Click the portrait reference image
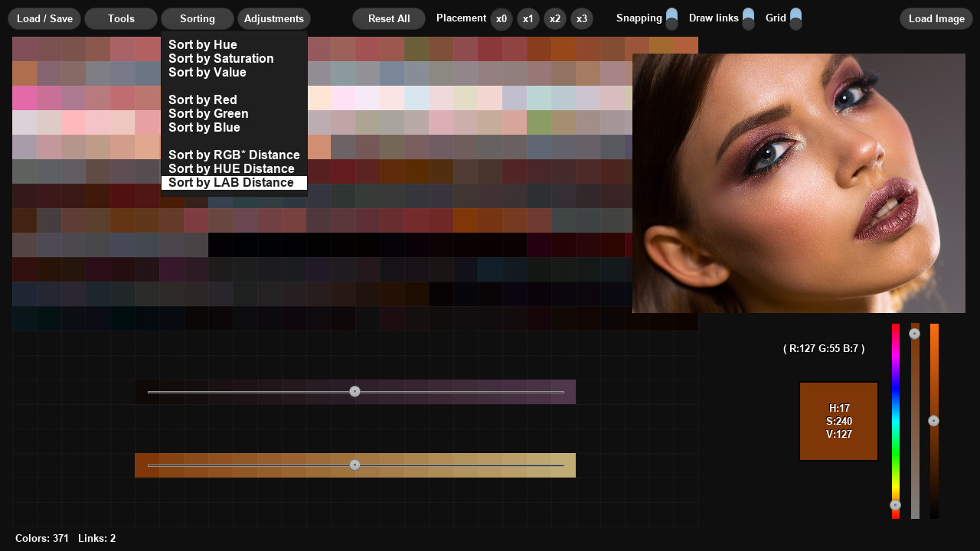The image size is (980, 551). tap(799, 183)
